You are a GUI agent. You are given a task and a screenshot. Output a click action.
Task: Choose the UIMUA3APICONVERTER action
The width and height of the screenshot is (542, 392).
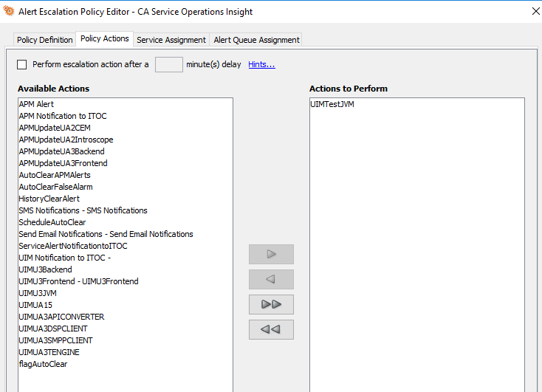tap(125, 317)
